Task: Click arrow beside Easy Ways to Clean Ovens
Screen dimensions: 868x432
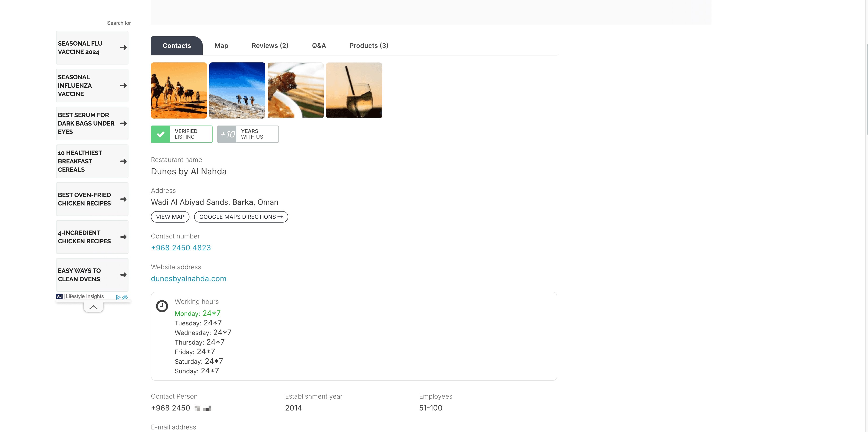Action: [x=123, y=275]
